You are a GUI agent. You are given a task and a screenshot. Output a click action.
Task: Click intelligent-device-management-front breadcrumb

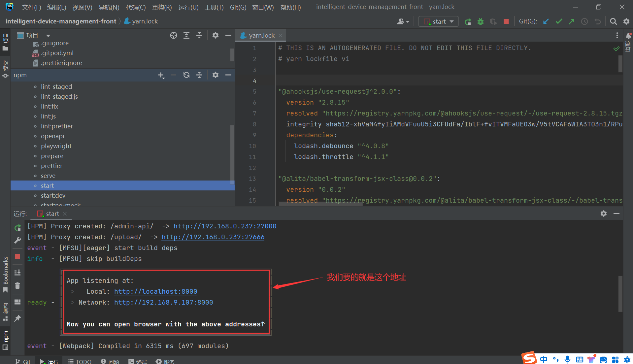(x=61, y=21)
